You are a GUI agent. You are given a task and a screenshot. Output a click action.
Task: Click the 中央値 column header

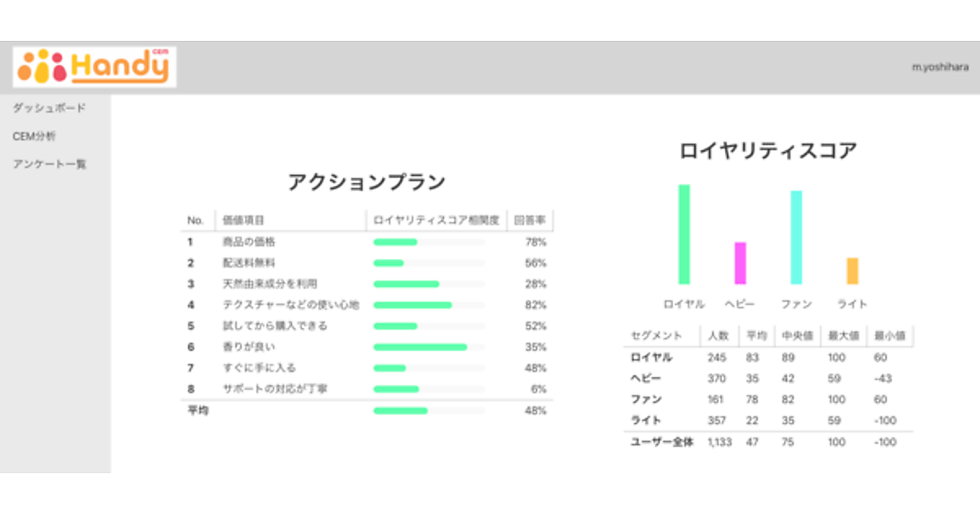coord(796,336)
